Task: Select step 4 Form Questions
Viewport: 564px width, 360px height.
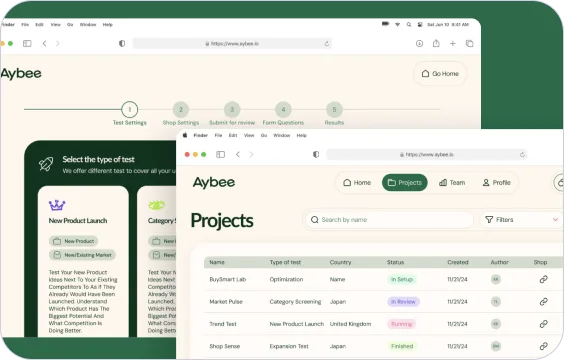Action: coord(283,109)
